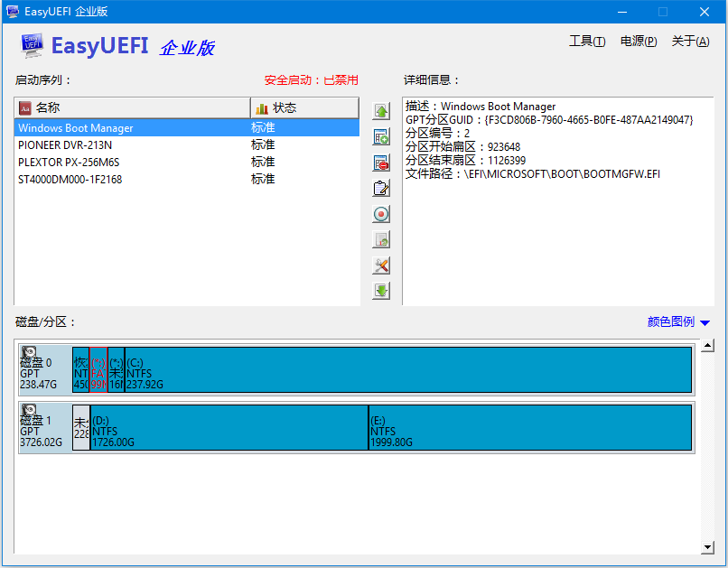This screenshot has width=728, height=568.
Task: Click 标准 status of ST4000DM000-1F2168 row
Action: click(x=263, y=179)
